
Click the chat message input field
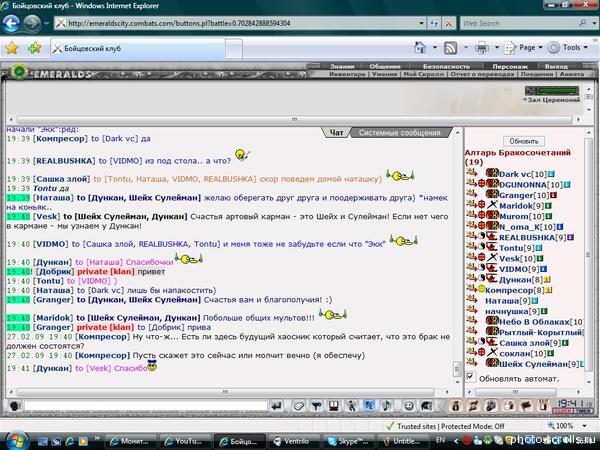(145, 406)
